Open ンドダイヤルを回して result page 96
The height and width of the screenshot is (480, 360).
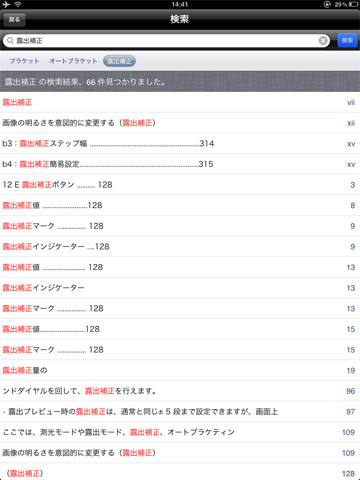[x=180, y=391]
